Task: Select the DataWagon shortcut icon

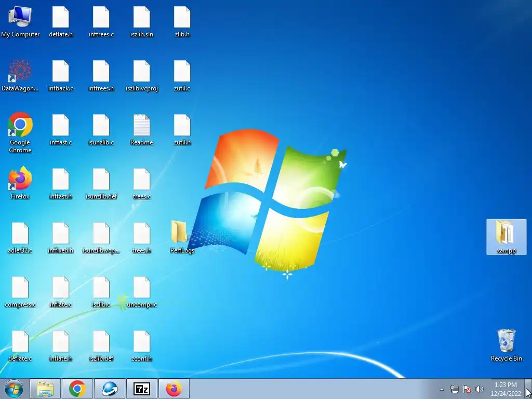Action: [20, 75]
